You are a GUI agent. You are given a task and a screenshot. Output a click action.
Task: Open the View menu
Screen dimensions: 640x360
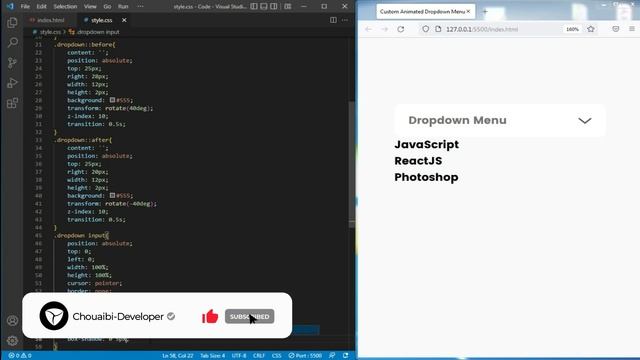tap(90, 7)
